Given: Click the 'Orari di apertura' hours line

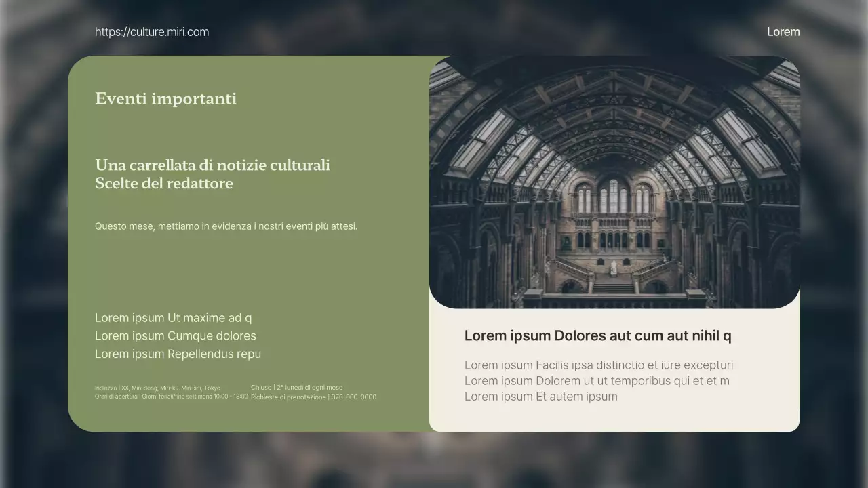Looking at the screenshot, I should point(171,396).
